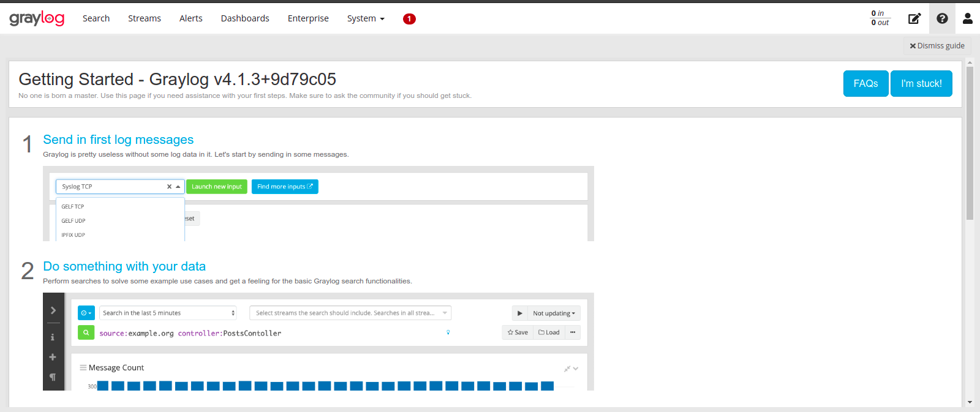980x412 pixels.
Task: Open the three-dots more actions menu
Action: tap(573, 332)
